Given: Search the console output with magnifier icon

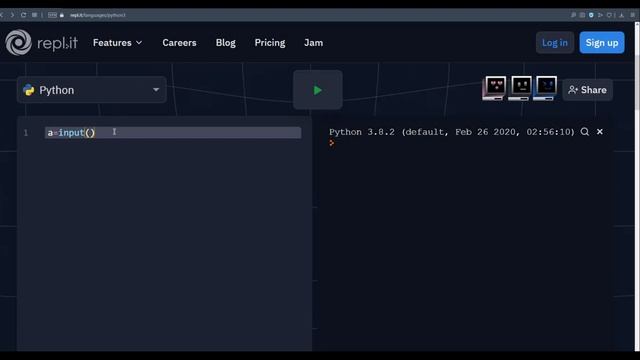Looking at the screenshot, I should point(584,132).
